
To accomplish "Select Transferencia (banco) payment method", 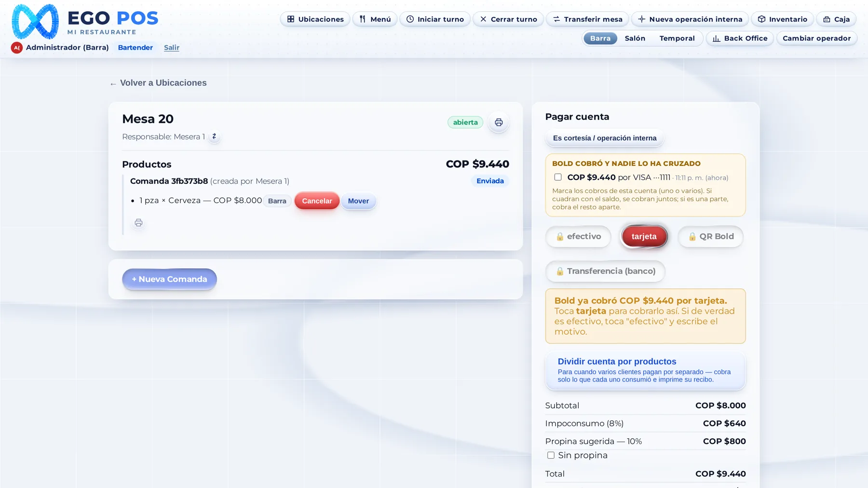I will pos(605,271).
